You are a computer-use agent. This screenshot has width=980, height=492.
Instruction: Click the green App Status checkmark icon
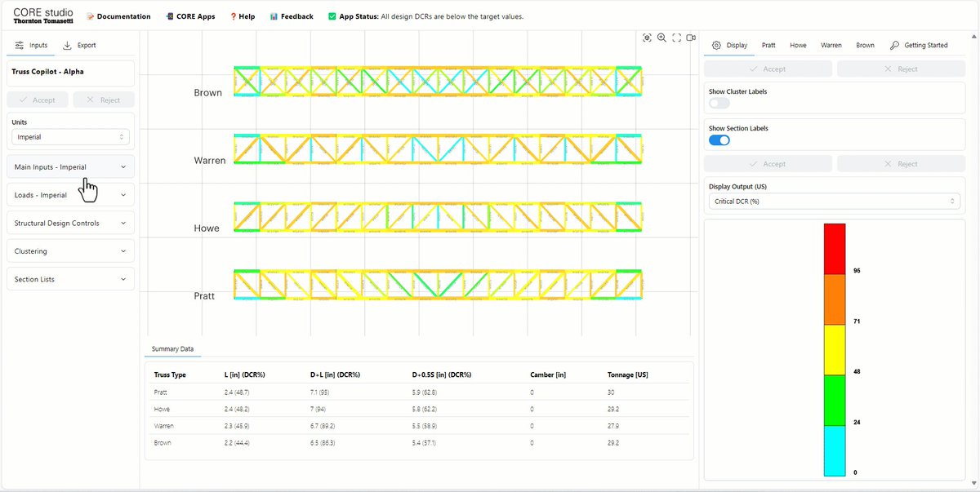[x=332, y=16]
